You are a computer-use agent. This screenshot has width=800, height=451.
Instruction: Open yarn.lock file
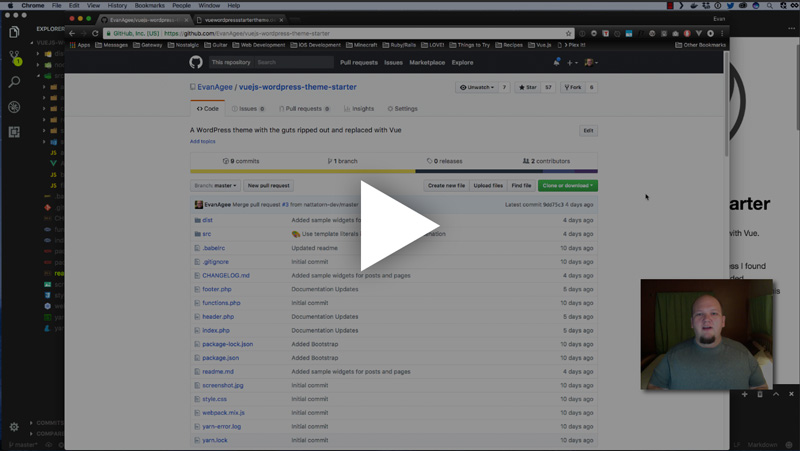(215, 440)
